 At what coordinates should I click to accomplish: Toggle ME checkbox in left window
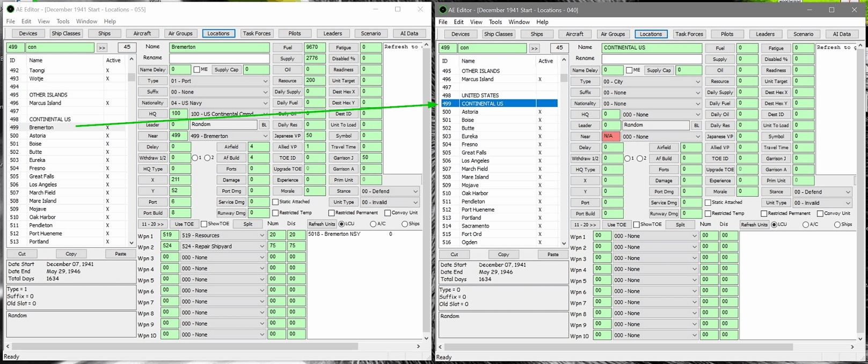[196, 69]
